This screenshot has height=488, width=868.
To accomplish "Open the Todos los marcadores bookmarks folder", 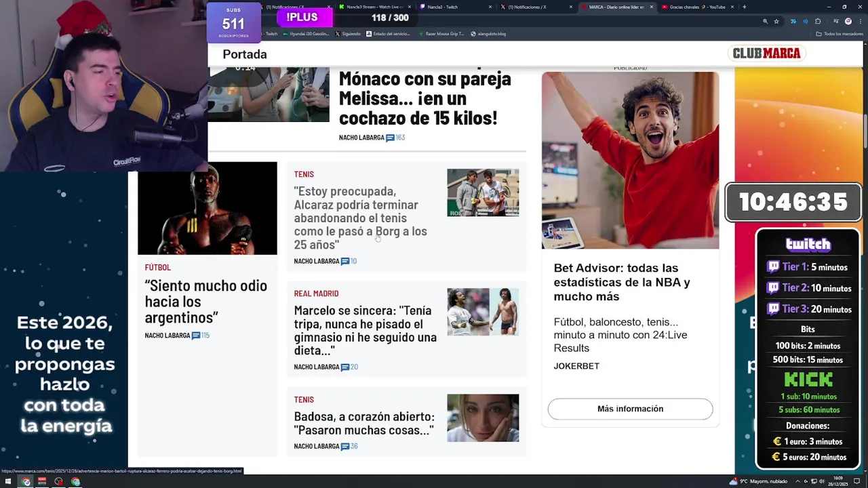I will (838, 34).
